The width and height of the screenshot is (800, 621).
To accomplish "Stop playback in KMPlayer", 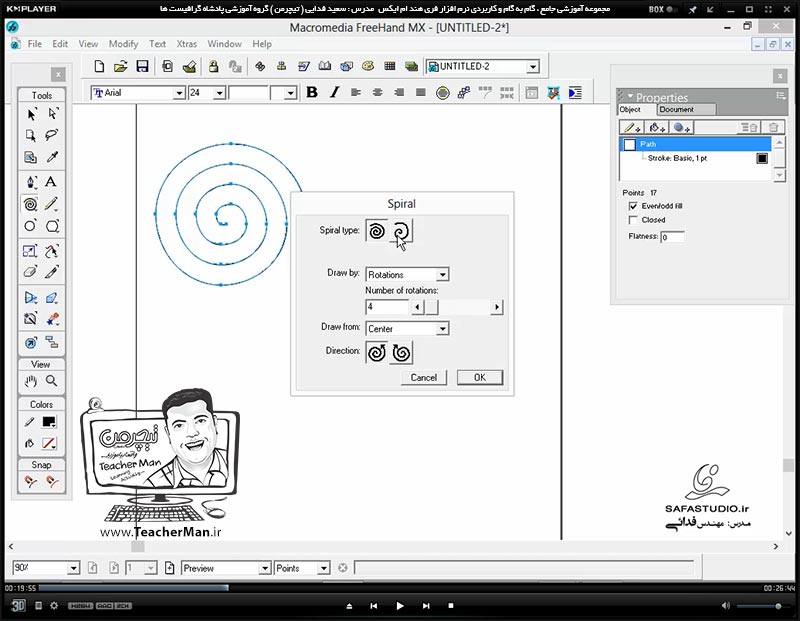I will click(451, 606).
